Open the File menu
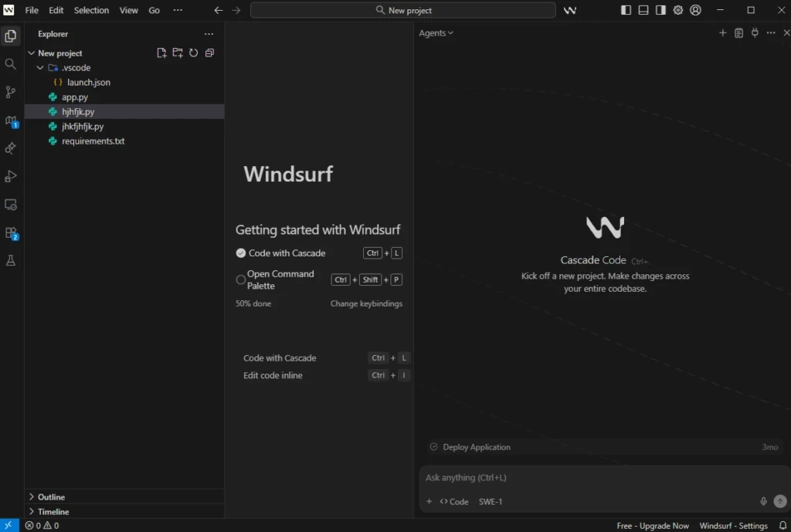Viewport: 791px width, 532px height. [x=32, y=10]
